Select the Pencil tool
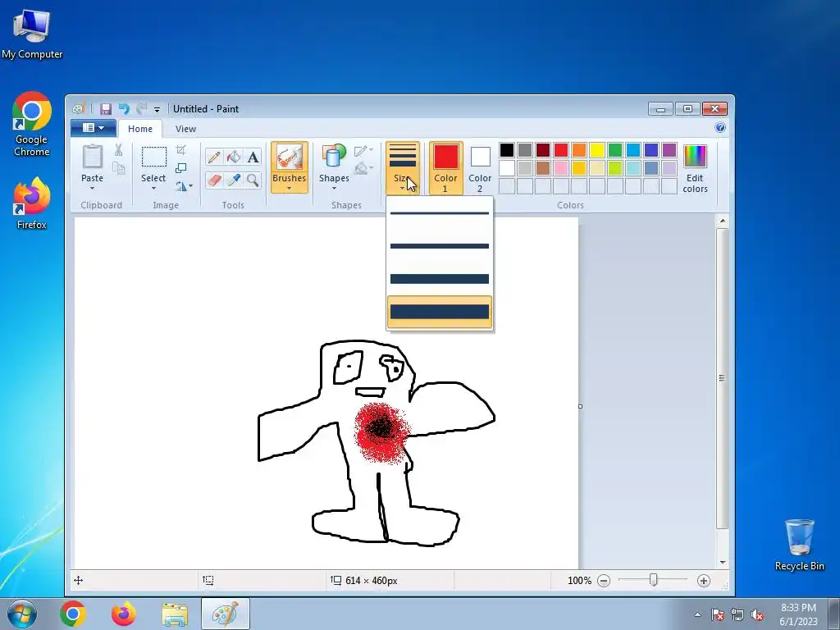 pyautogui.click(x=214, y=157)
